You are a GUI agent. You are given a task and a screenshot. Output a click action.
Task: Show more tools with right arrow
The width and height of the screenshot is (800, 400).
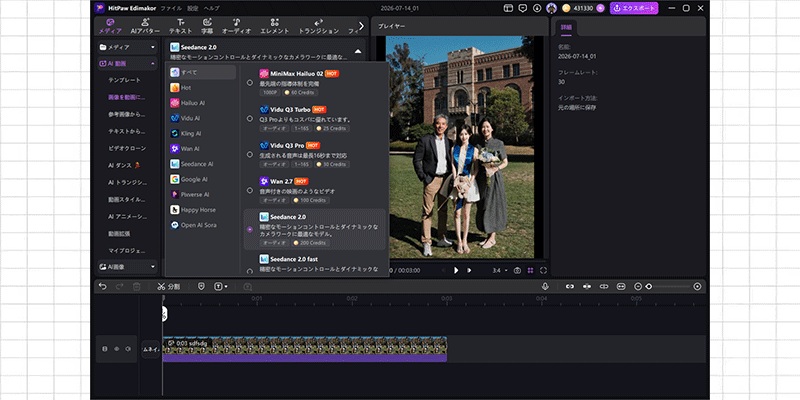[361, 26]
